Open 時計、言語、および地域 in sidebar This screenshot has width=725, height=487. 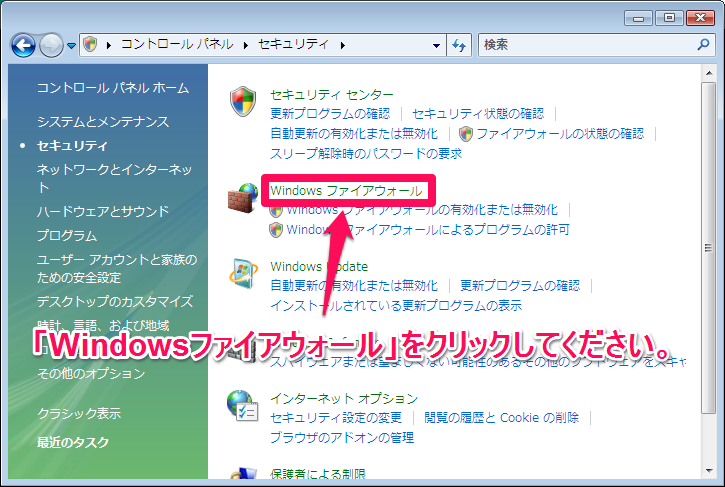click(x=103, y=325)
